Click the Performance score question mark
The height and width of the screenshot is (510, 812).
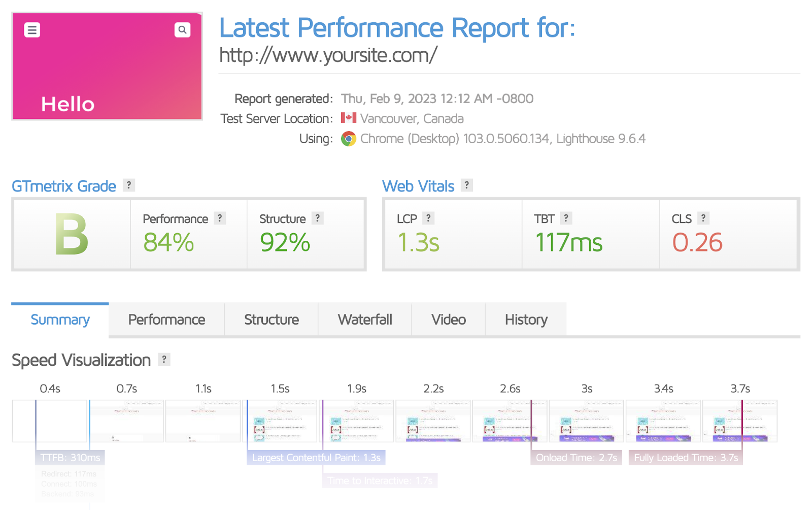219,218
